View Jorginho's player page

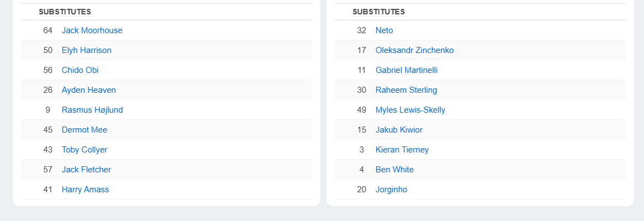click(391, 190)
